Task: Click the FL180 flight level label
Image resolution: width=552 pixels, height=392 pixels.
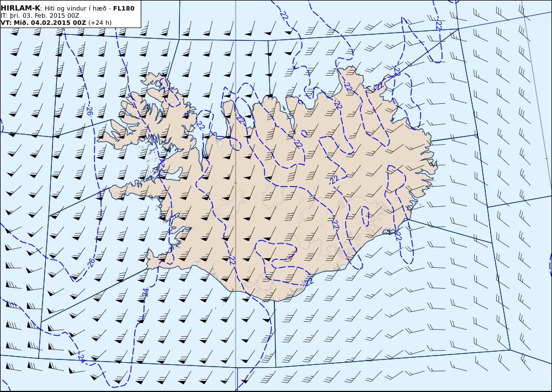Action: click(x=124, y=8)
